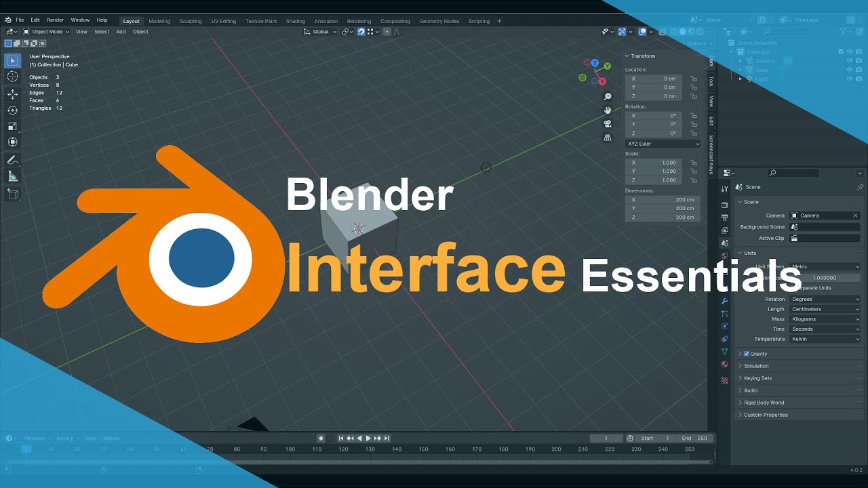The width and height of the screenshot is (868, 488).
Task: Open the Tool properties tab icon
Action: click(x=724, y=189)
